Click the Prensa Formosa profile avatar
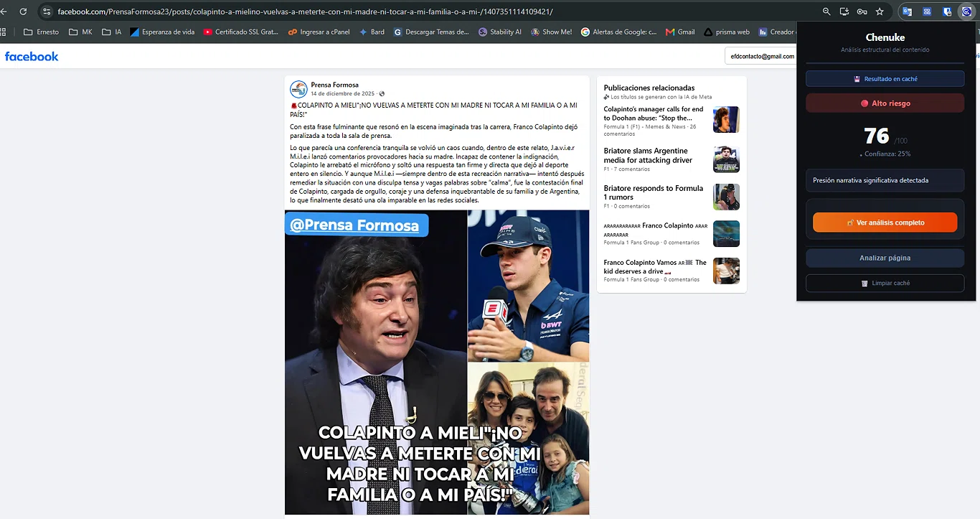This screenshot has height=519, width=980. coord(298,89)
